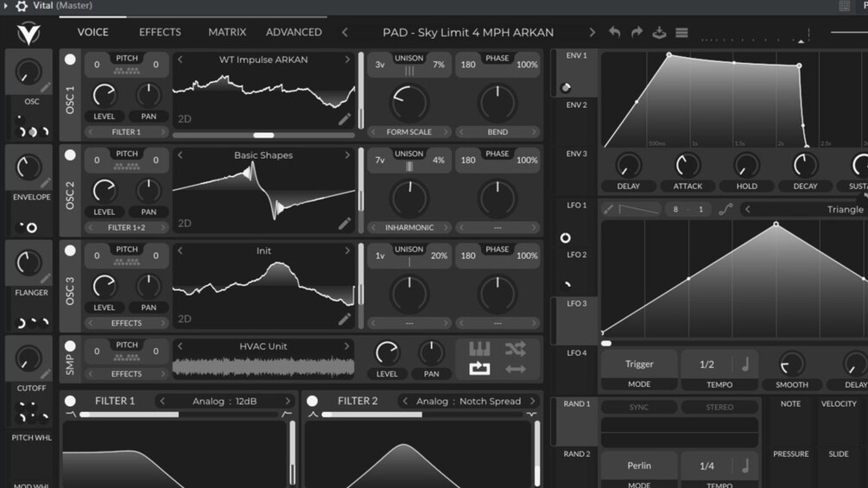Click the OSC 1 2D view label
Screen dimensions: 868x488
[x=185, y=119]
